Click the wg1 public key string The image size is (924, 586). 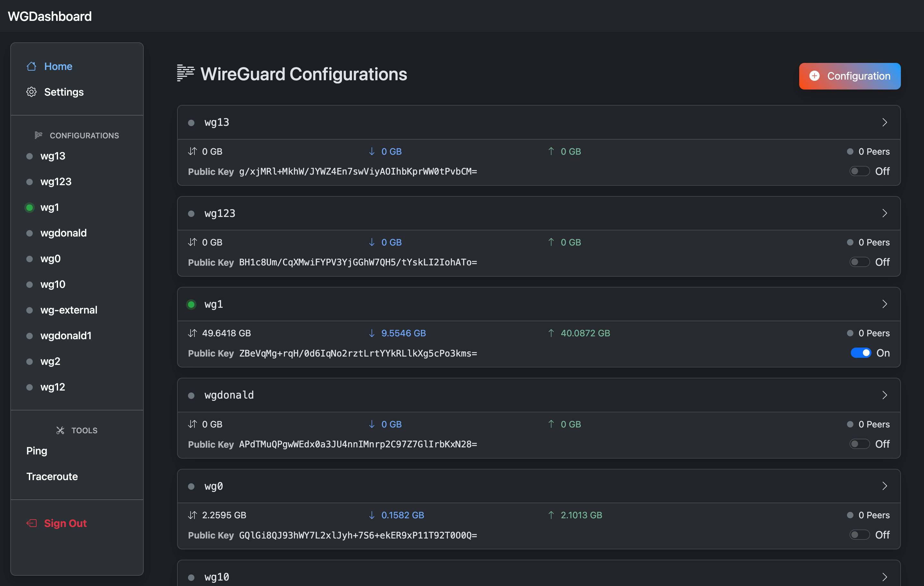point(358,353)
